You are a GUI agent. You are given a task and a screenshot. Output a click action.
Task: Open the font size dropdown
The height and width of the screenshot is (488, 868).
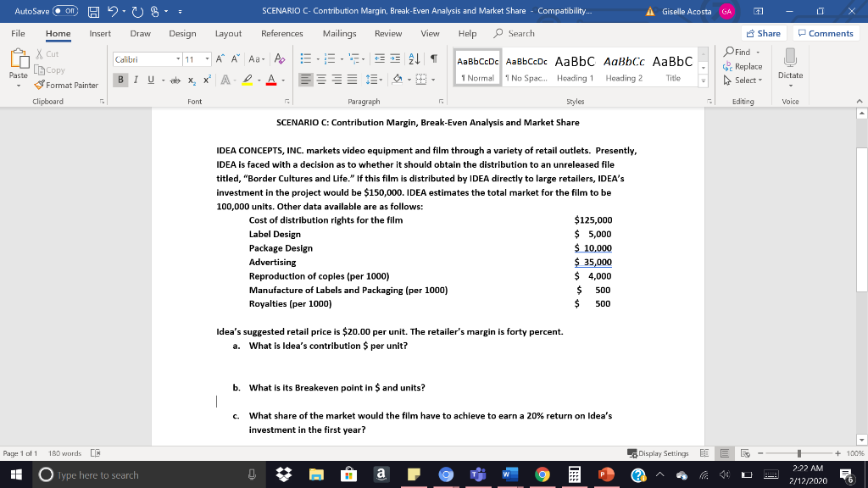click(x=208, y=58)
